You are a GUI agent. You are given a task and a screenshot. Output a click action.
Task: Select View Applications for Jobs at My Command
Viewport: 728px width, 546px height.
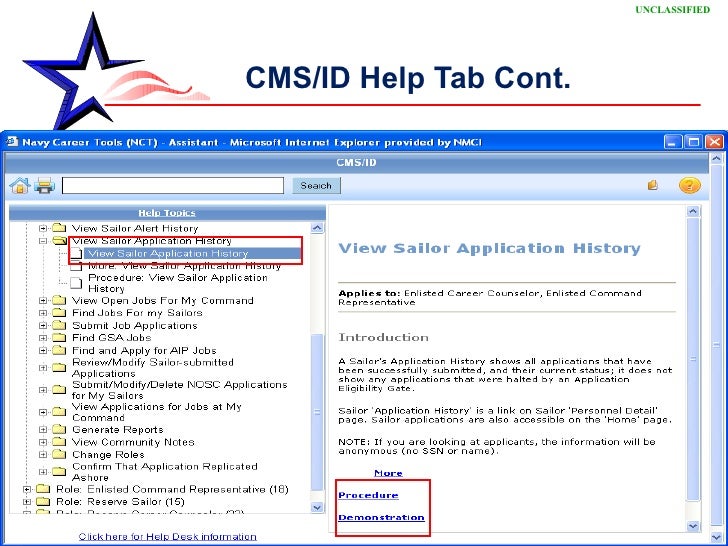[157, 412]
